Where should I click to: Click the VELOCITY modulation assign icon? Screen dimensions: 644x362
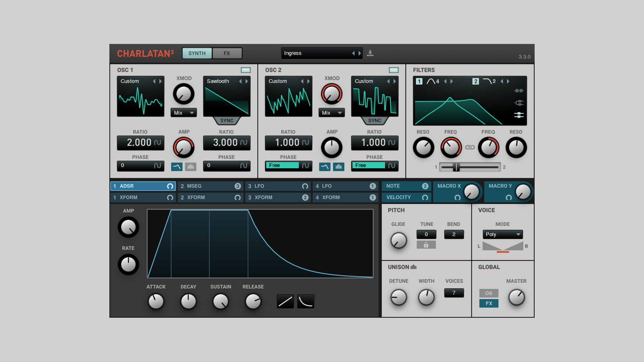(425, 197)
